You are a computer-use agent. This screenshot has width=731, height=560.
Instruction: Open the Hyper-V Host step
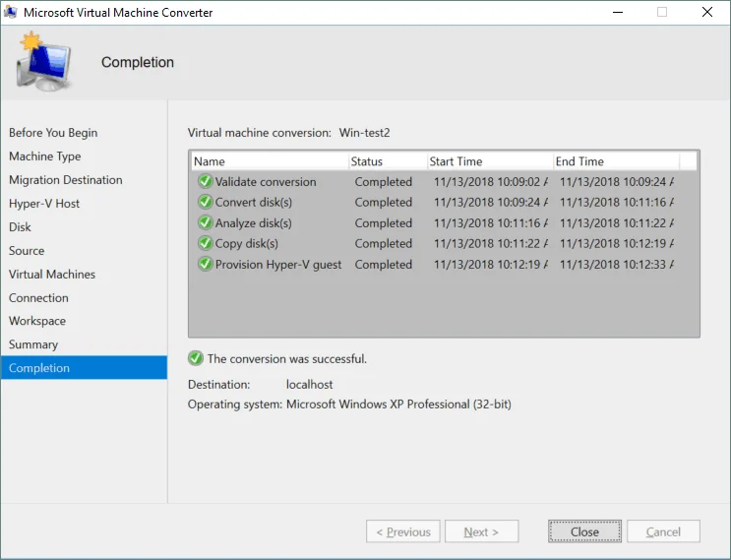click(x=44, y=204)
